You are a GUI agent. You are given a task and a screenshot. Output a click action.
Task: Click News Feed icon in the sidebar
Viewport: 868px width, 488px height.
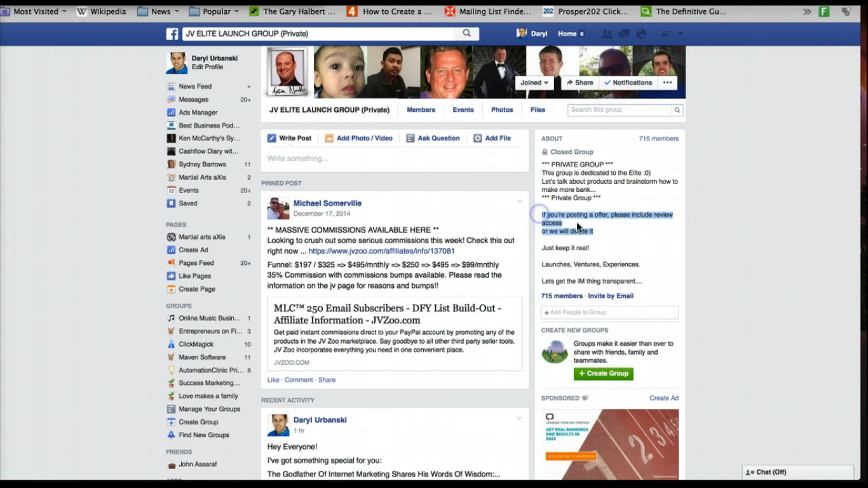click(171, 86)
